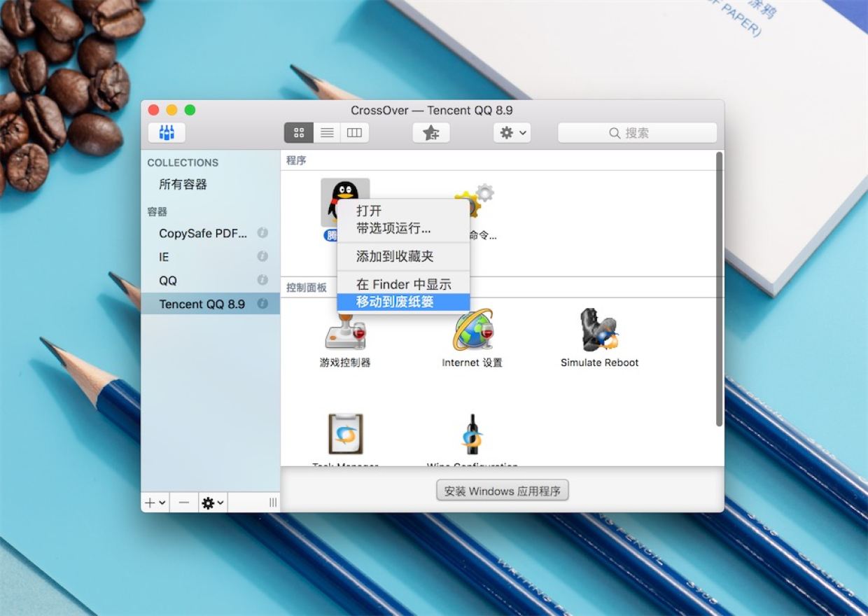
Task: Choose 带选项运行... from the context menu
Action: 403,228
